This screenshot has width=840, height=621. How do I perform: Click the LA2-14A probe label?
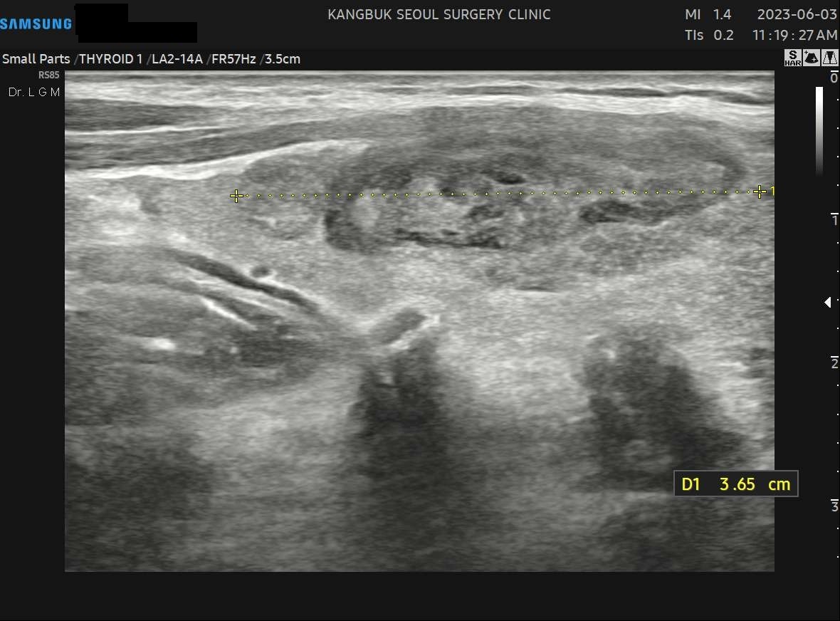177,59
